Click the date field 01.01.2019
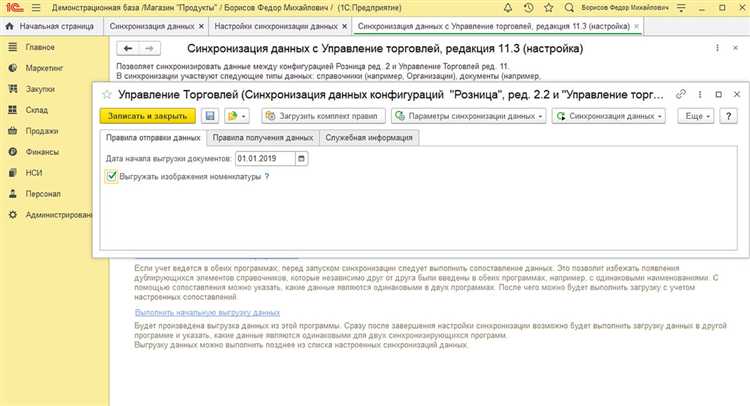The image size is (750, 406). click(265, 158)
